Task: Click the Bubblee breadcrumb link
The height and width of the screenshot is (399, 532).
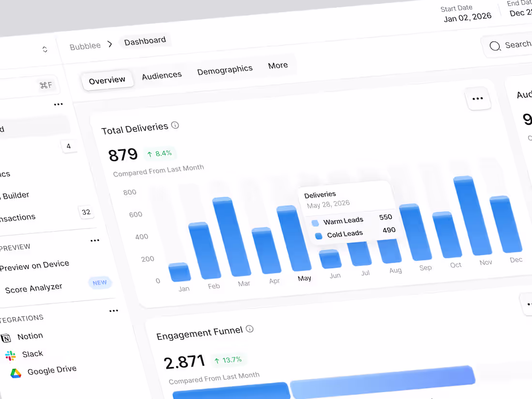Action: [85, 45]
